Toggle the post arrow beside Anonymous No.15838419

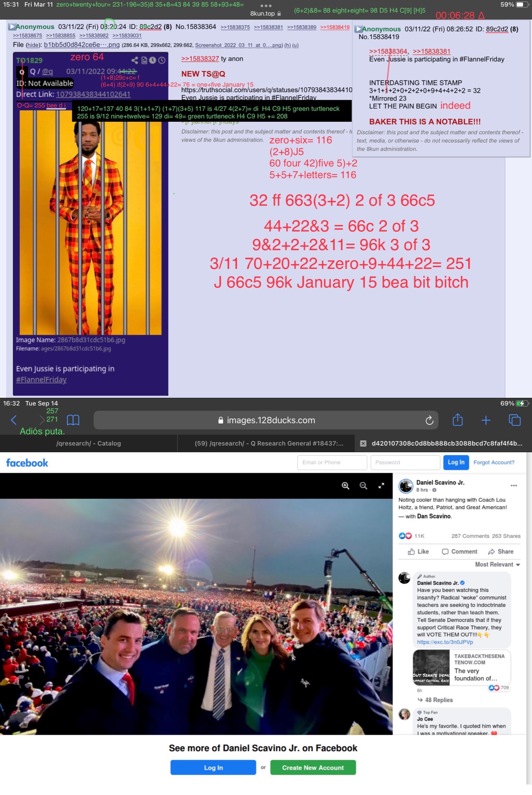pyautogui.click(x=358, y=29)
